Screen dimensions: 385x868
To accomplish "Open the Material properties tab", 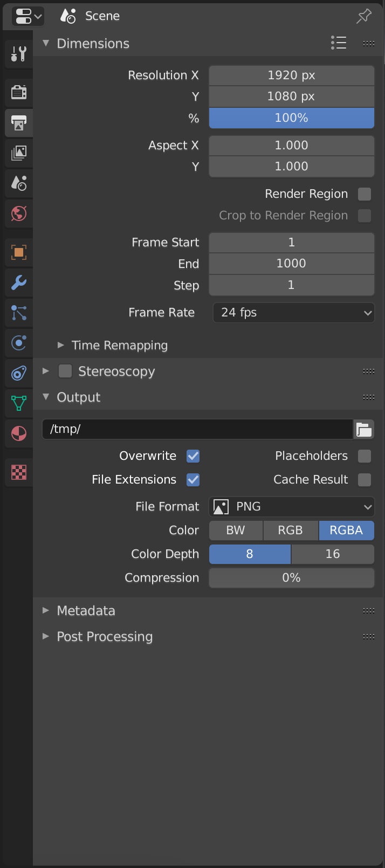I will point(19,433).
